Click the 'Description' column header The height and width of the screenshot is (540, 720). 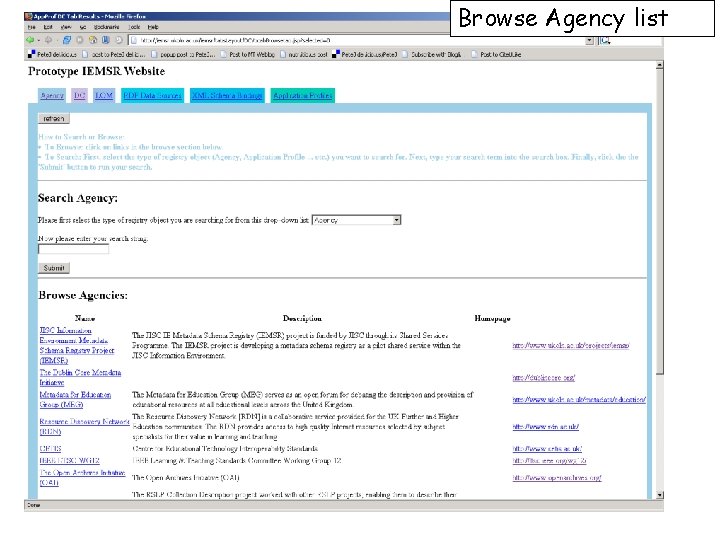302,318
